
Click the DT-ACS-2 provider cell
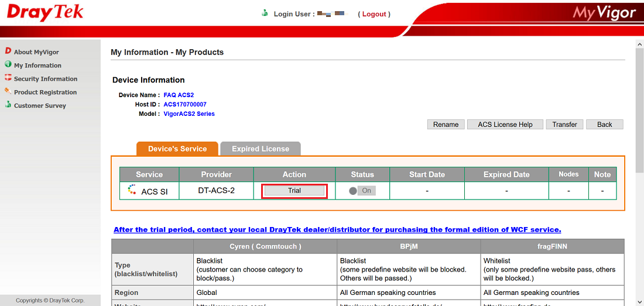coord(217,191)
